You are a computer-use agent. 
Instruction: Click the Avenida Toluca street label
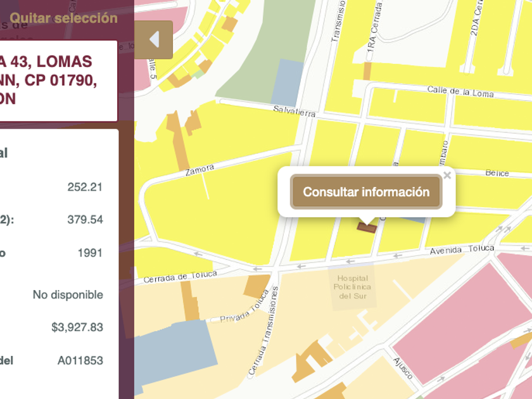click(x=462, y=250)
